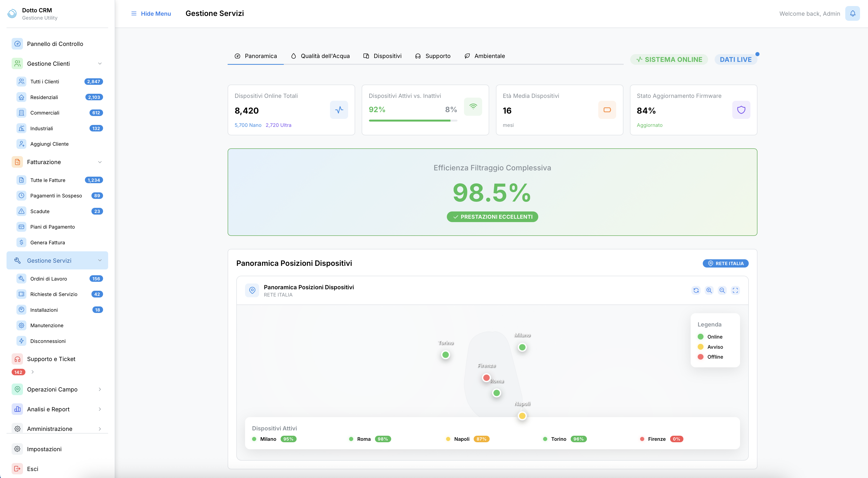Image resolution: width=868 pixels, height=478 pixels.
Task: Collapse the Gestione Clienti section
Action: point(100,64)
